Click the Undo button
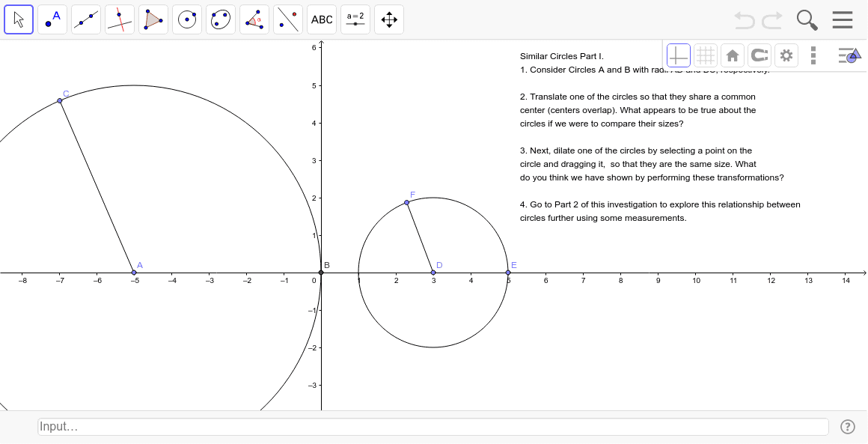 [x=745, y=20]
